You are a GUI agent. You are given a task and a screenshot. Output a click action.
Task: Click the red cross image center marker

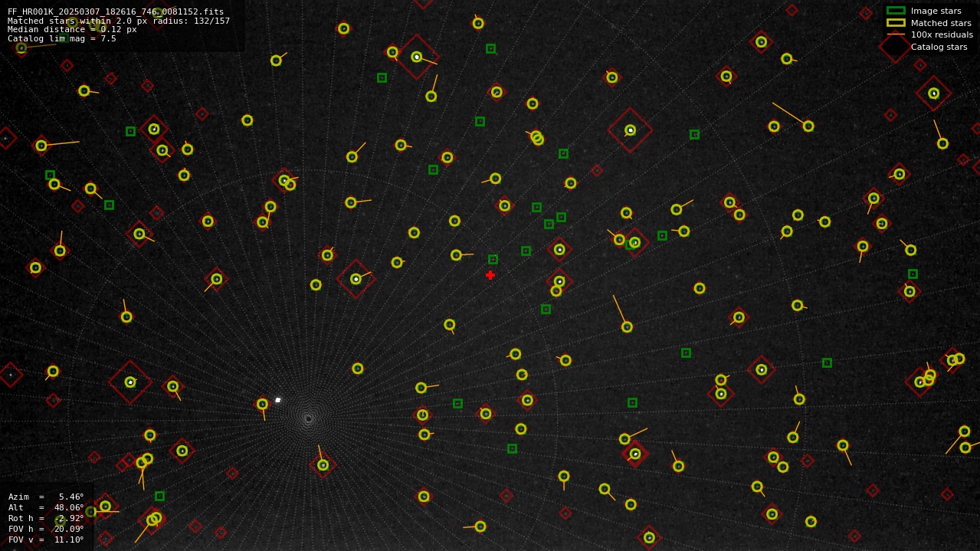(x=490, y=275)
